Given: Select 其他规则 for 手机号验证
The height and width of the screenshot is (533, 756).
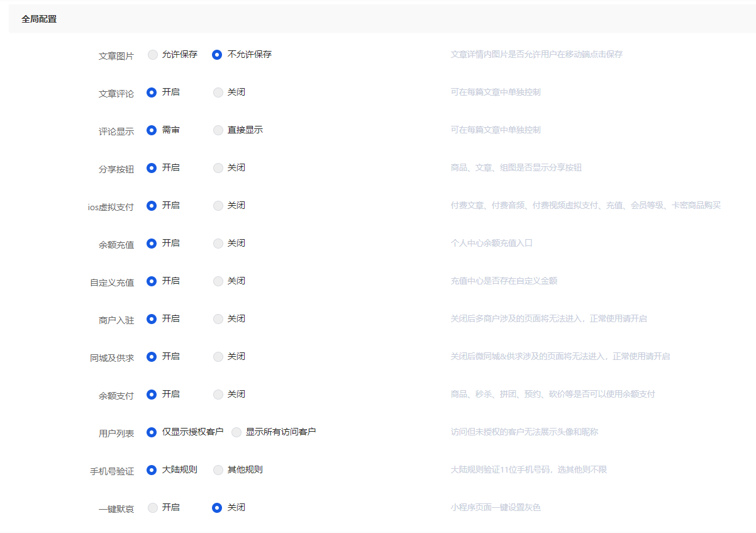Looking at the screenshot, I should [218, 470].
